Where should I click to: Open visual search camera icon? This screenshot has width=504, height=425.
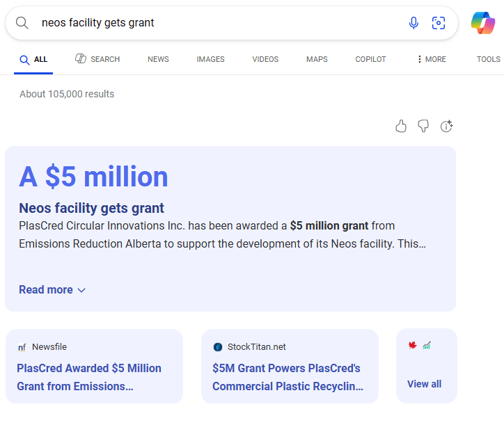click(439, 23)
